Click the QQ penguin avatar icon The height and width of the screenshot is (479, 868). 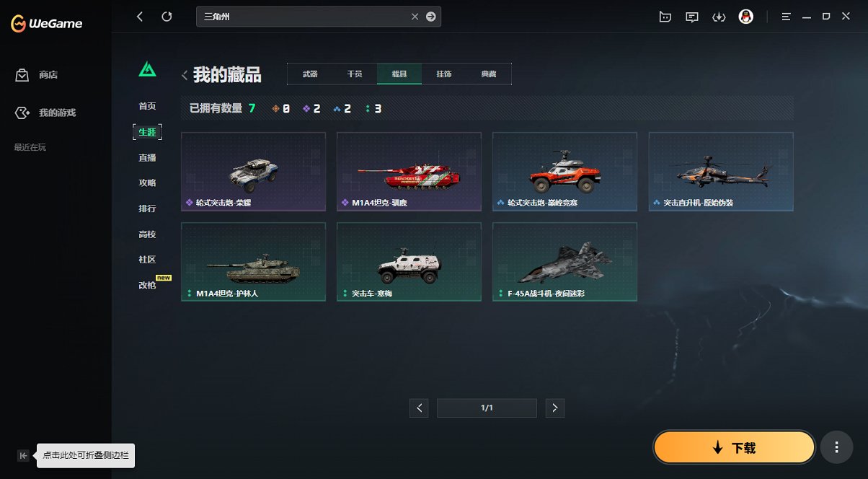[746, 17]
